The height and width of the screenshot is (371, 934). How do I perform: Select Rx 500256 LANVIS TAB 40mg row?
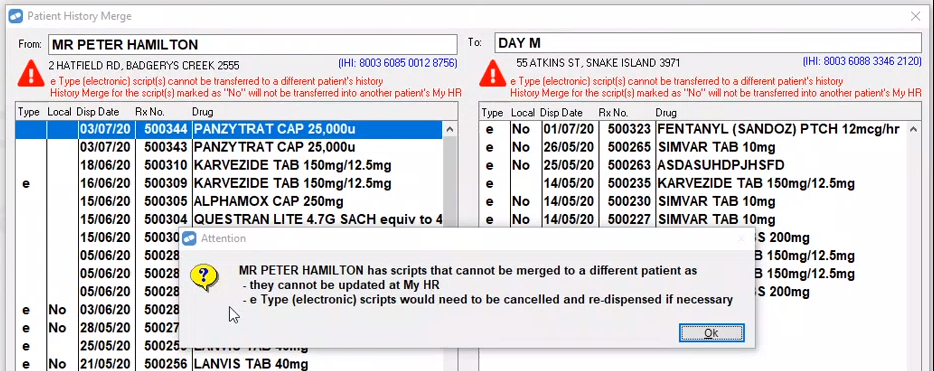coord(229,363)
